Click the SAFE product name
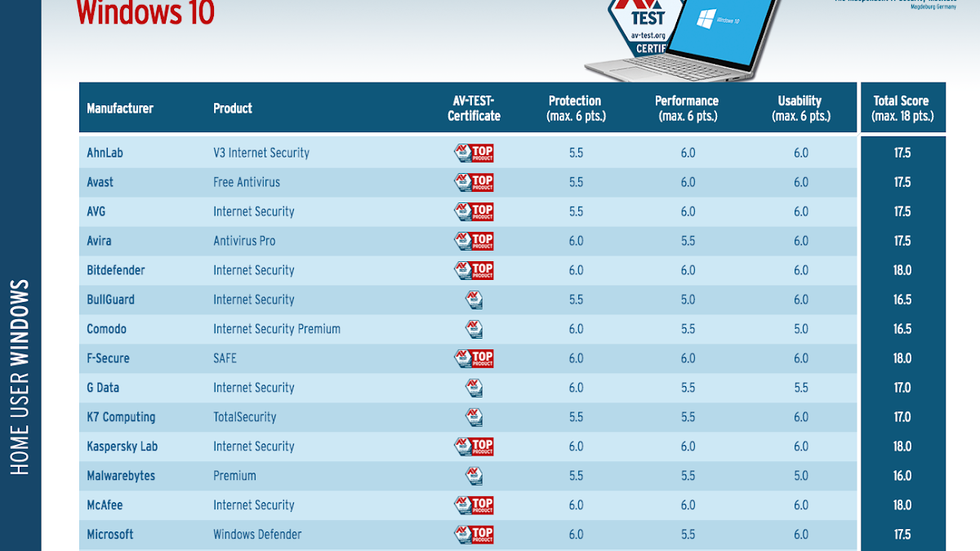 pyautogui.click(x=225, y=358)
